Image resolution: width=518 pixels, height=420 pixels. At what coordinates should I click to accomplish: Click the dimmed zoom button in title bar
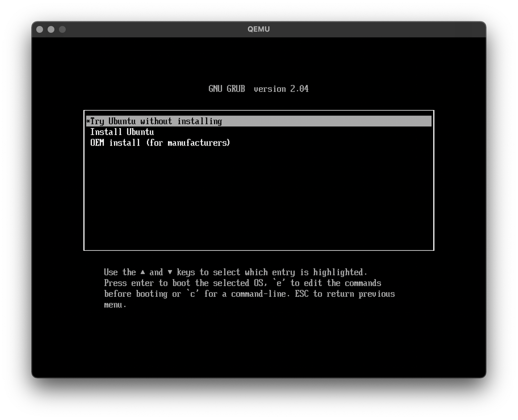point(62,29)
